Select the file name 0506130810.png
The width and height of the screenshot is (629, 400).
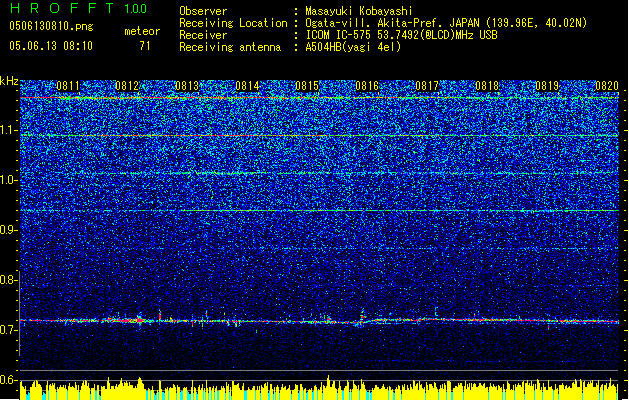[51, 26]
